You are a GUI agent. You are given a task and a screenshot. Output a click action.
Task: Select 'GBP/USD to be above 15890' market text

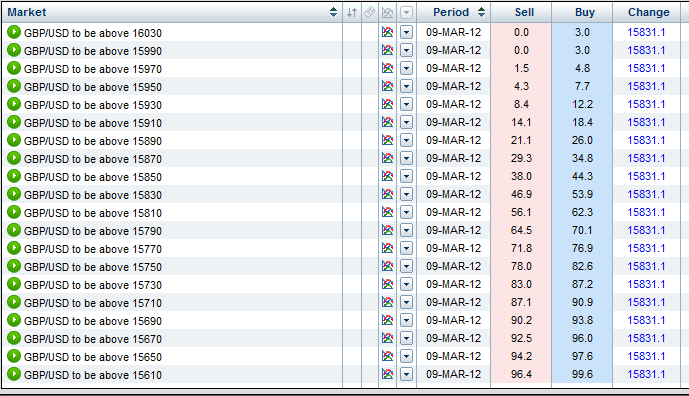[93, 141]
